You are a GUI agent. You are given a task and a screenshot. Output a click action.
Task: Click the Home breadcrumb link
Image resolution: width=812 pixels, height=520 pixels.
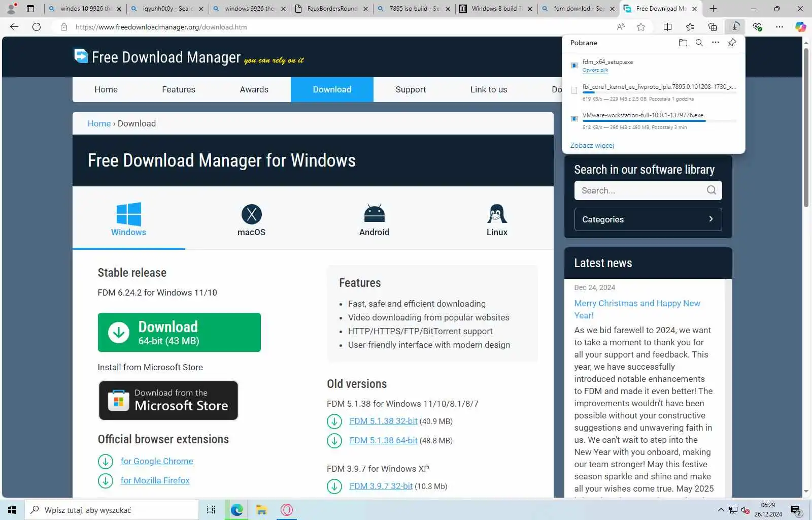click(x=99, y=123)
